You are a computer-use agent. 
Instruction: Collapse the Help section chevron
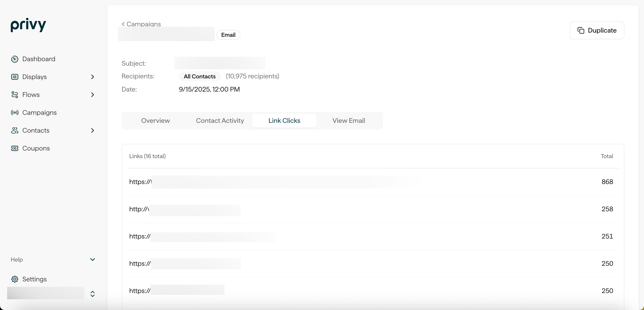pyautogui.click(x=93, y=260)
